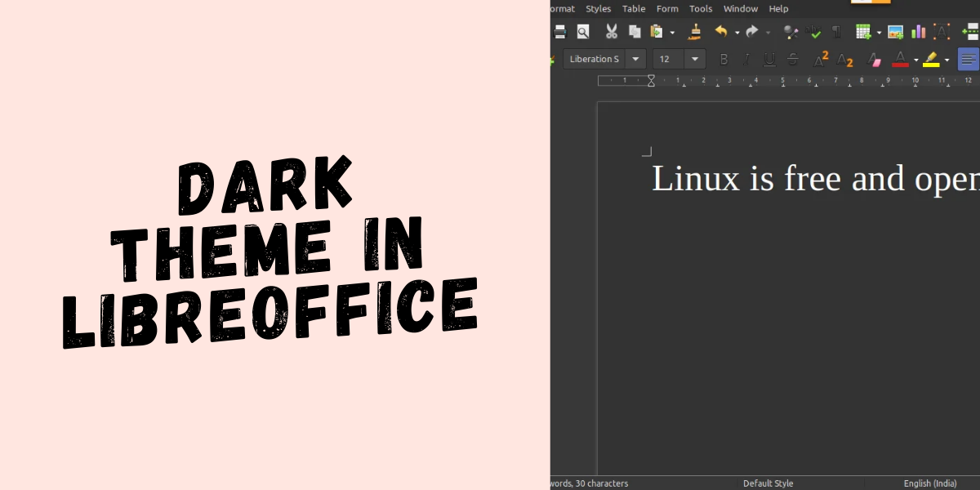
Task: Select the Cut tool
Action: pyautogui.click(x=610, y=31)
